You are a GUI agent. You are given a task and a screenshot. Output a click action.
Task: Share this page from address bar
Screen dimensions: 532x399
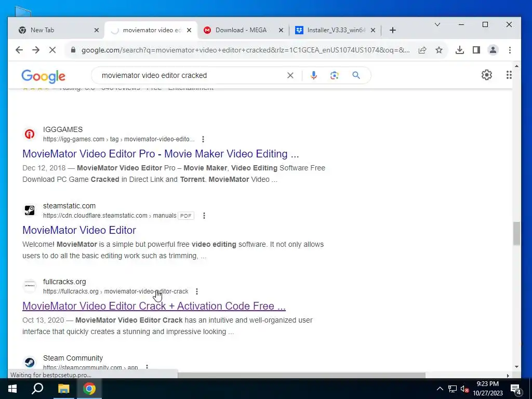pos(422,50)
